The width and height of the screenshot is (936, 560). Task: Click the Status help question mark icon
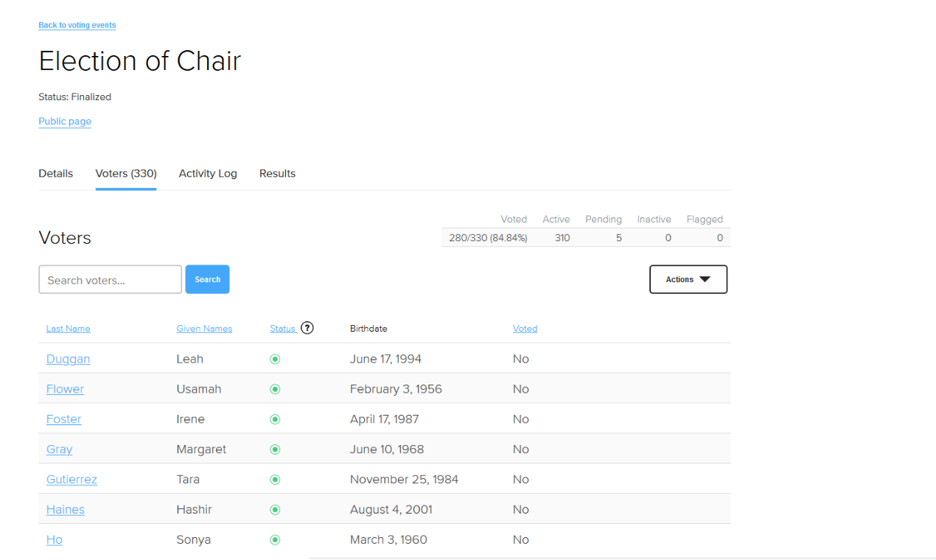[x=307, y=329]
